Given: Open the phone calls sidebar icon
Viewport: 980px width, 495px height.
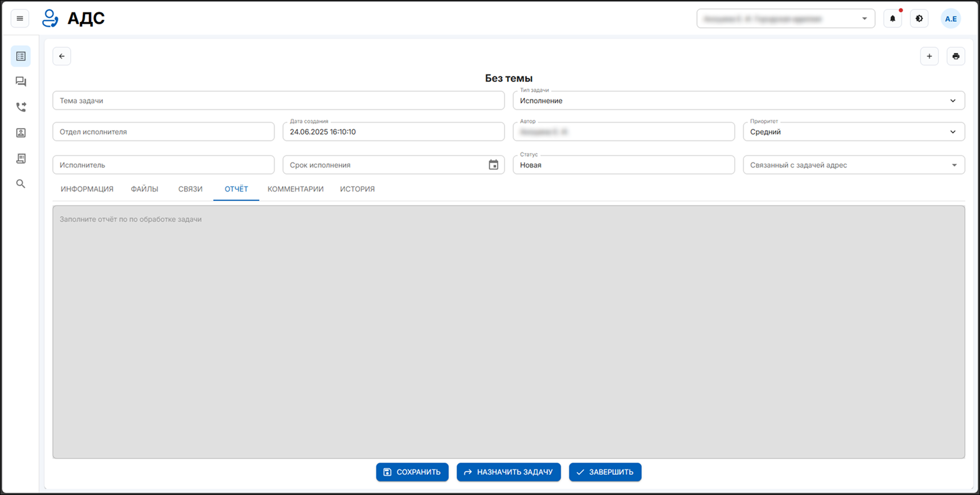Looking at the screenshot, I should [x=21, y=107].
